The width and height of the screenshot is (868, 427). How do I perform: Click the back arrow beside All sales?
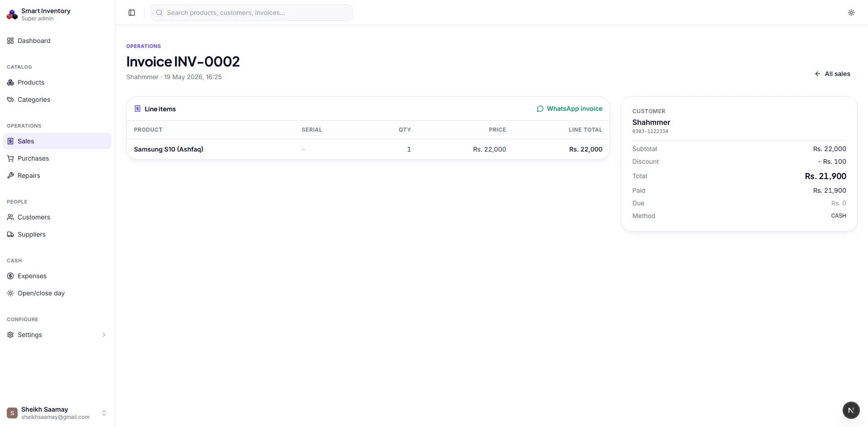[x=817, y=74]
